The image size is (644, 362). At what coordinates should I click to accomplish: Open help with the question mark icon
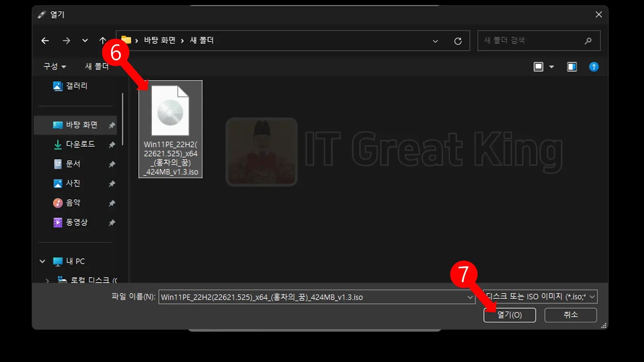[594, 67]
